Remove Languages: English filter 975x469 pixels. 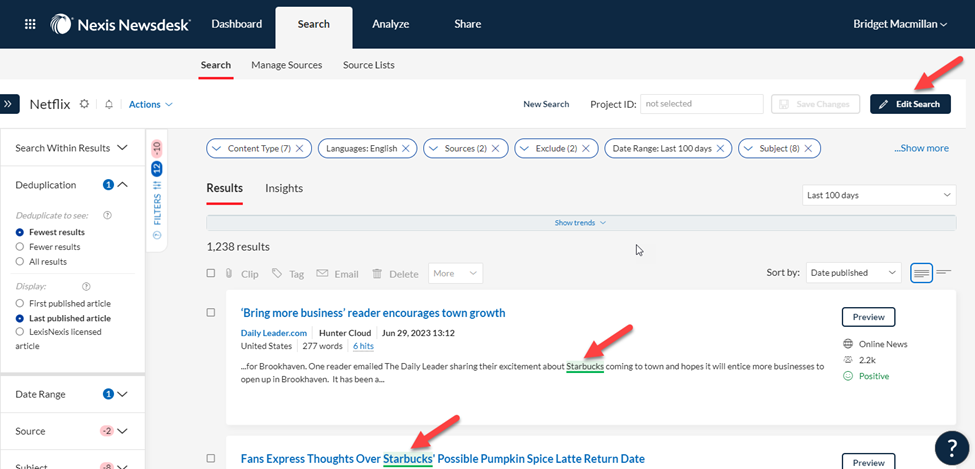[405, 149]
